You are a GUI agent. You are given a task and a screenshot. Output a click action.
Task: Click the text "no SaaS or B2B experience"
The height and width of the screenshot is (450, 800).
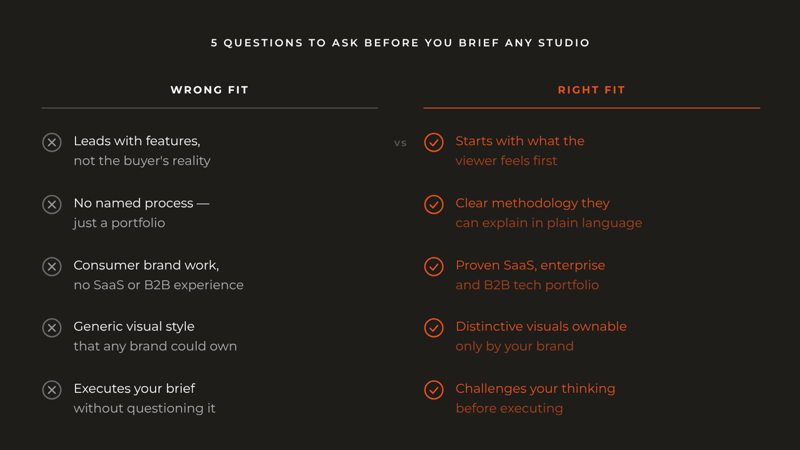pyautogui.click(x=158, y=285)
